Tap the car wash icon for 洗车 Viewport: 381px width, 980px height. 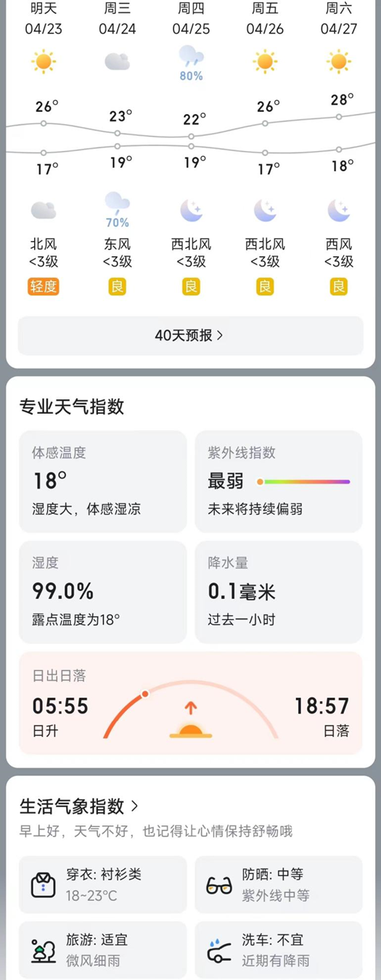tap(219, 951)
